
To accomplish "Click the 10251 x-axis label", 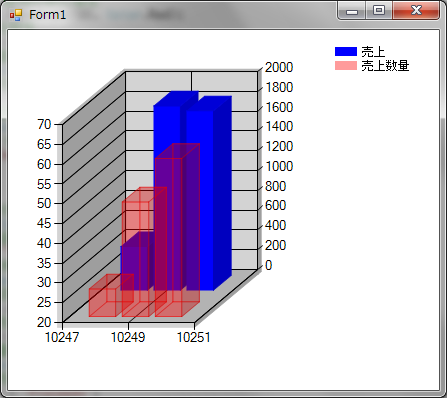I will (x=194, y=337).
